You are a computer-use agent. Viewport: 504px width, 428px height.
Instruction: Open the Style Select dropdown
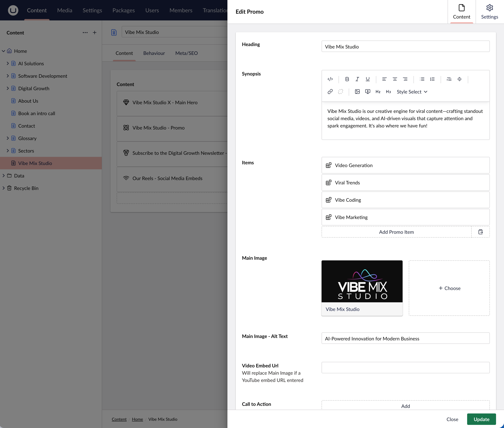pyautogui.click(x=412, y=92)
